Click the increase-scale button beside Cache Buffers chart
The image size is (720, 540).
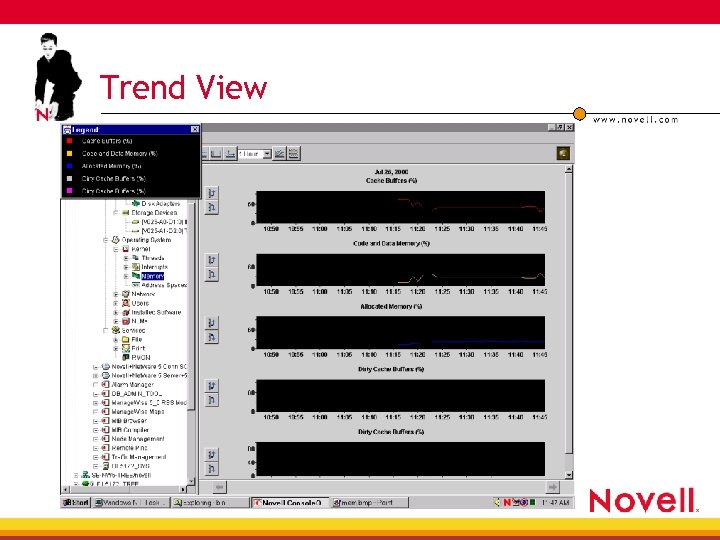[x=211, y=193]
